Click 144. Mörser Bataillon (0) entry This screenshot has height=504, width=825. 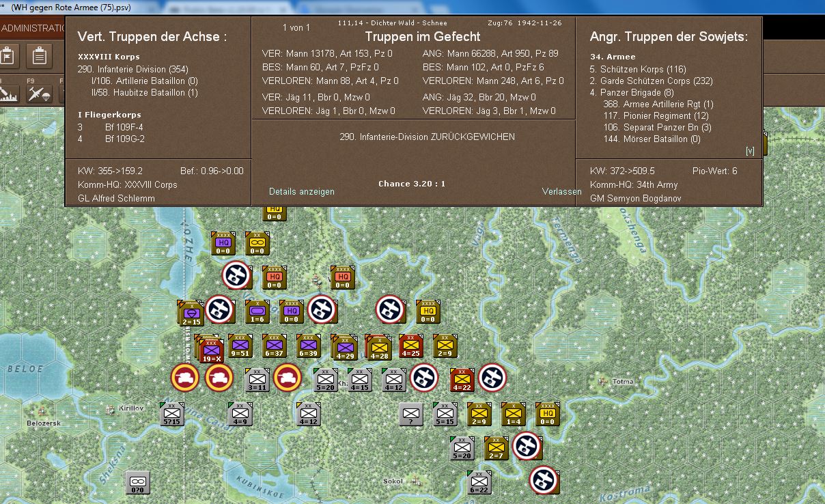pos(652,139)
